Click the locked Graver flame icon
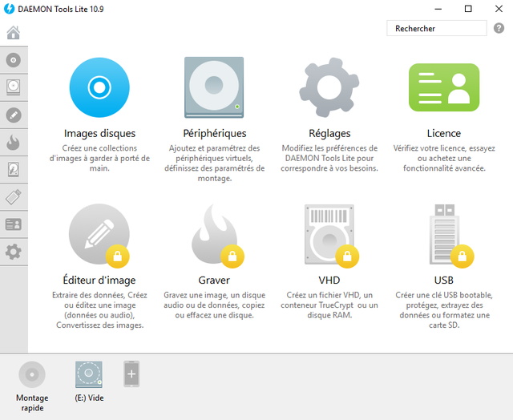This screenshot has height=420, width=513. click(214, 234)
